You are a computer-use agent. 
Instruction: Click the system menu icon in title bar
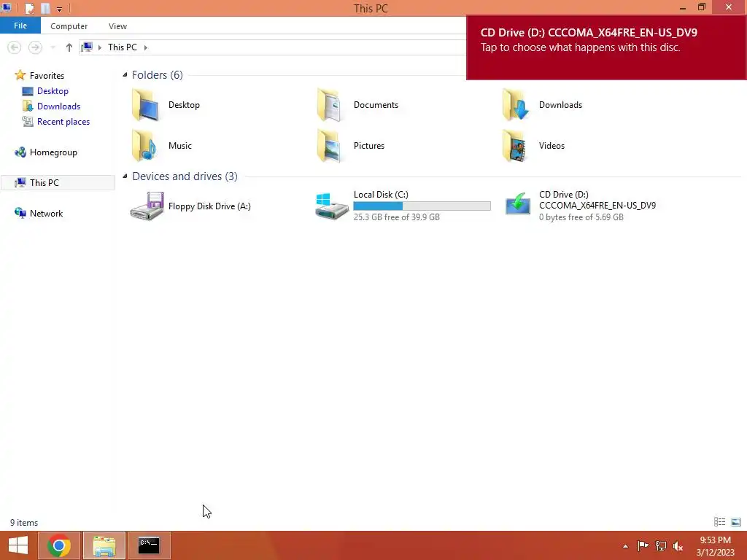(6, 8)
